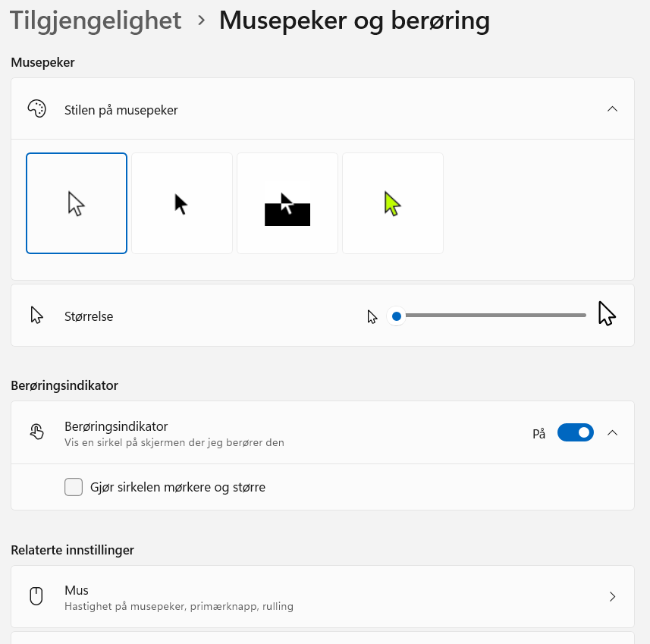The height and width of the screenshot is (644, 650).
Task: Turn off the Berøringsindikator toggle switch
Action: (575, 432)
